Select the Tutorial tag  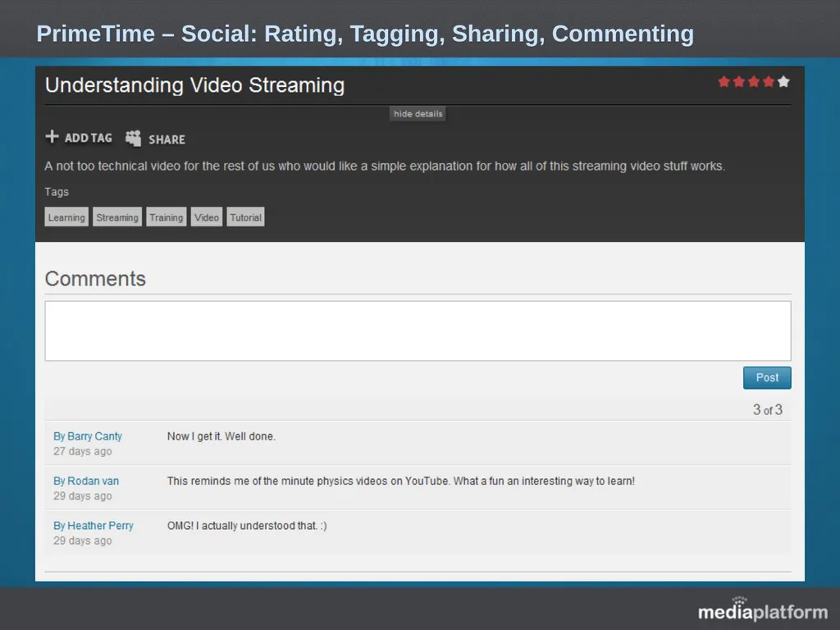[245, 217]
